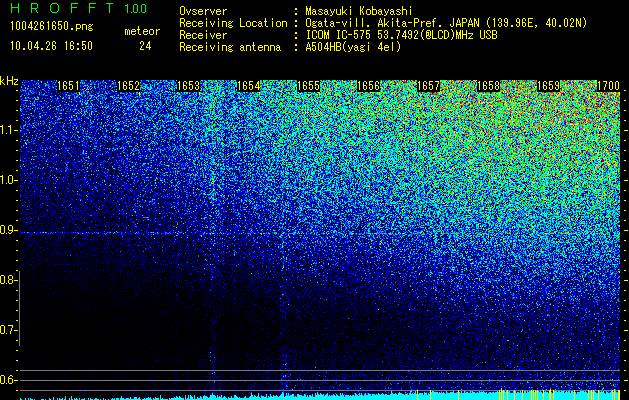Click the 0.8 kHz axis label

click(7, 280)
